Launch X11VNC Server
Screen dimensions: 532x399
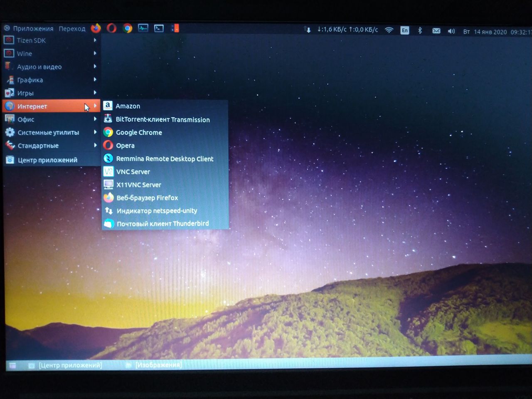click(x=165, y=185)
